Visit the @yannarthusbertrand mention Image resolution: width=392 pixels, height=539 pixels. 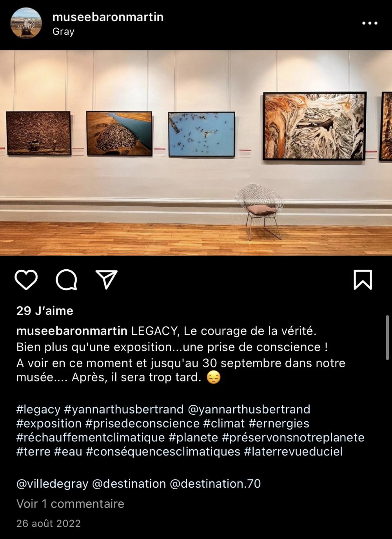pos(249,410)
